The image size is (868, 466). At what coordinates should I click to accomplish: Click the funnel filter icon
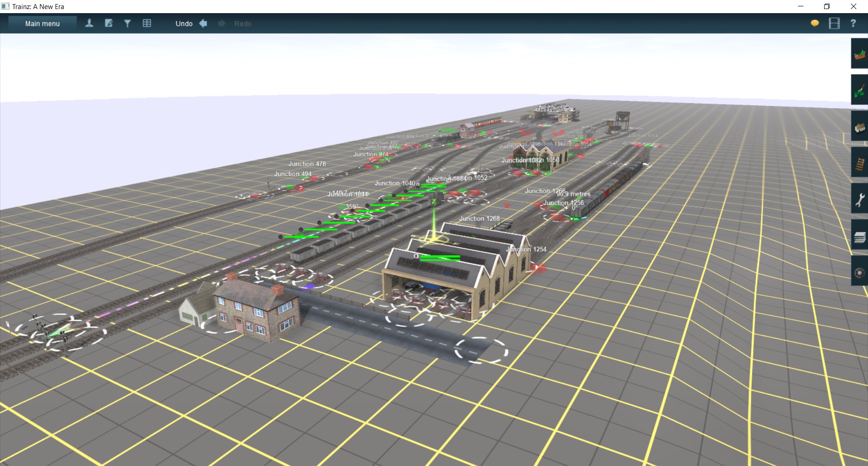coord(127,24)
